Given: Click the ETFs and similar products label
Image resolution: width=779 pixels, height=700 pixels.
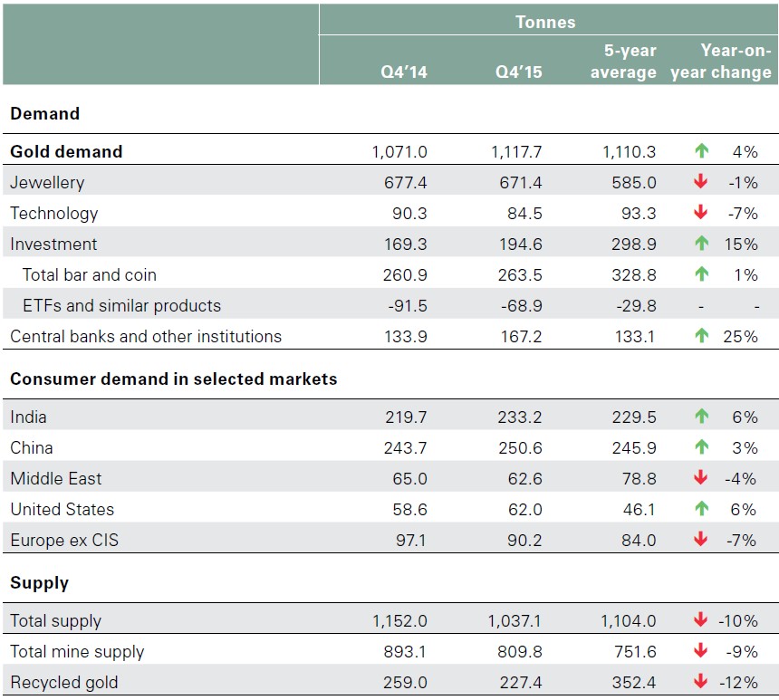Looking at the screenshot, I should [x=121, y=305].
